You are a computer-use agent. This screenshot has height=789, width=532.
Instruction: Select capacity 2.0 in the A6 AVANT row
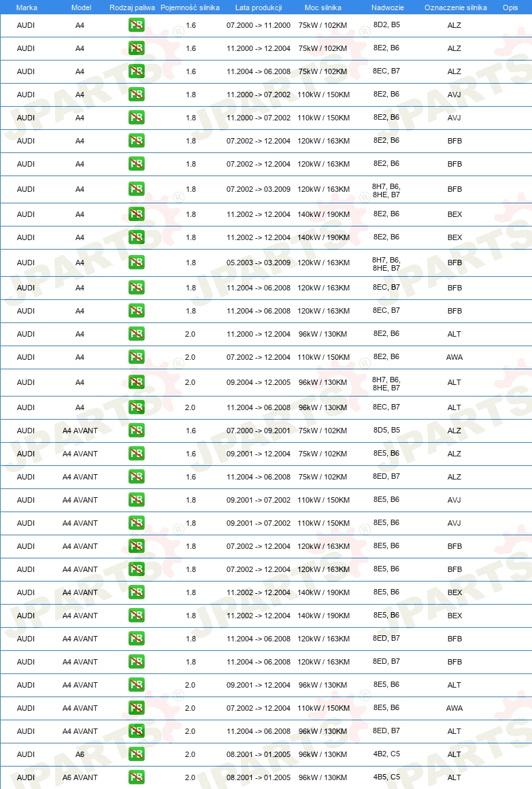click(x=190, y=777)
